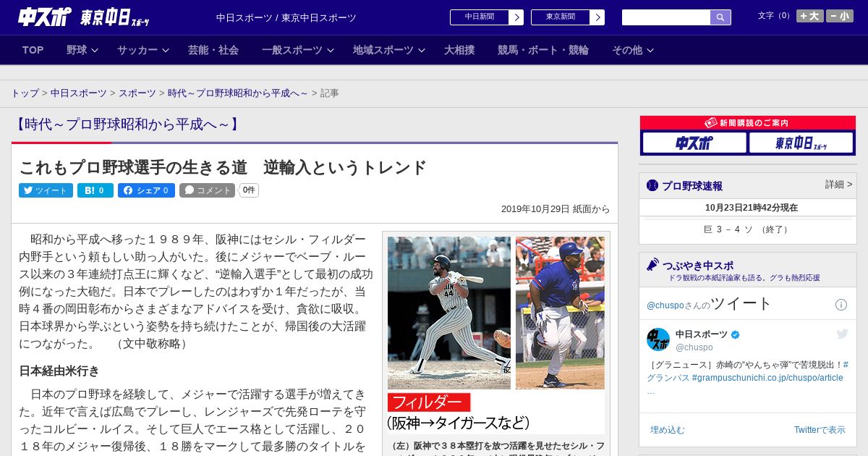Viewport: 868px width, 456px height.
Task: Click the search magnifier button
Action: 720,17
